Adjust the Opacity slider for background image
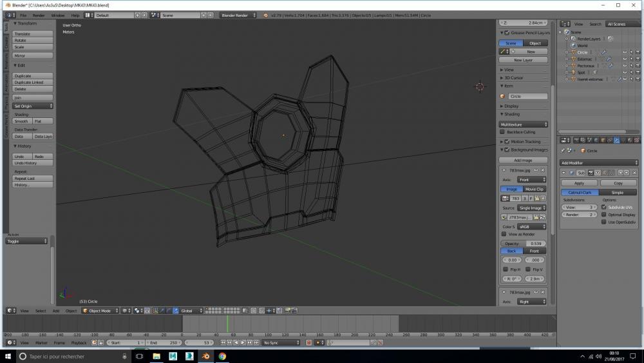This screenshot has height=363, width=644. (x=523, y=243)
